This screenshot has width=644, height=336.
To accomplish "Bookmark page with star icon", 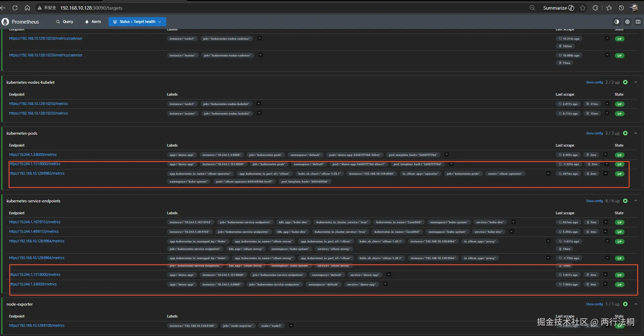I will pyautogui.click(x=583, y=8).
